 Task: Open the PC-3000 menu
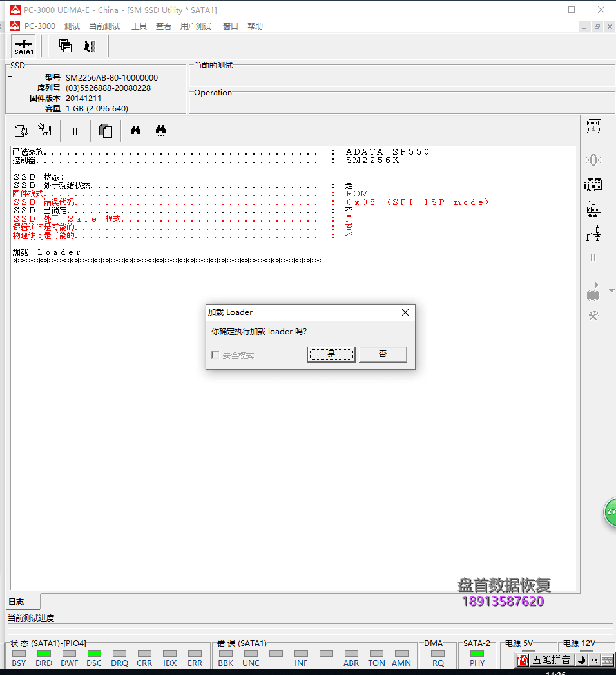40,26
